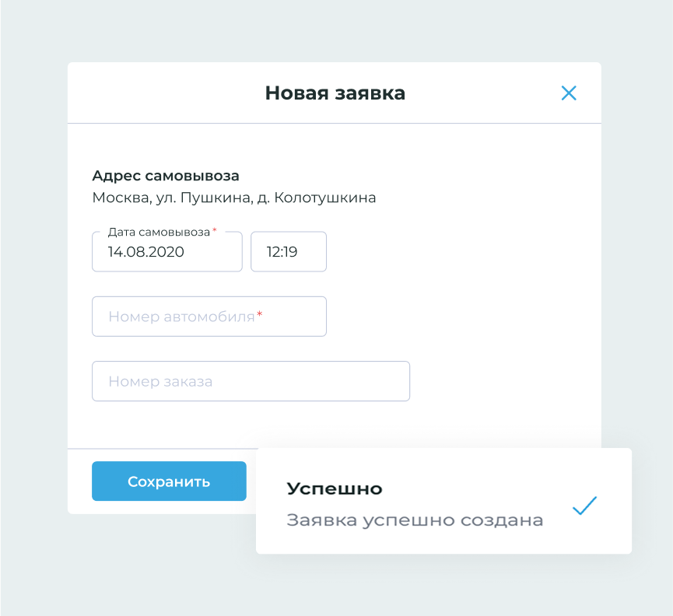This screenshot has width=673, height=616.
Task: Close the Новая заявка dialog
Action: click(x=569, y=93)
